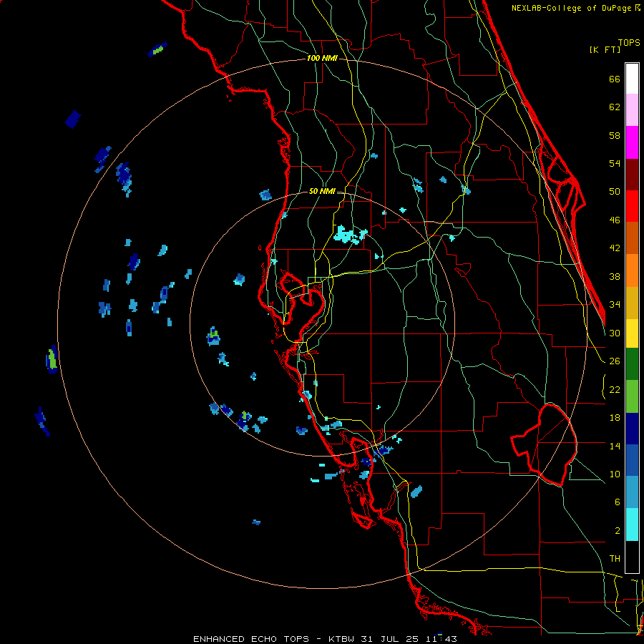Click the 54 scale value

[x=615, y=163]
